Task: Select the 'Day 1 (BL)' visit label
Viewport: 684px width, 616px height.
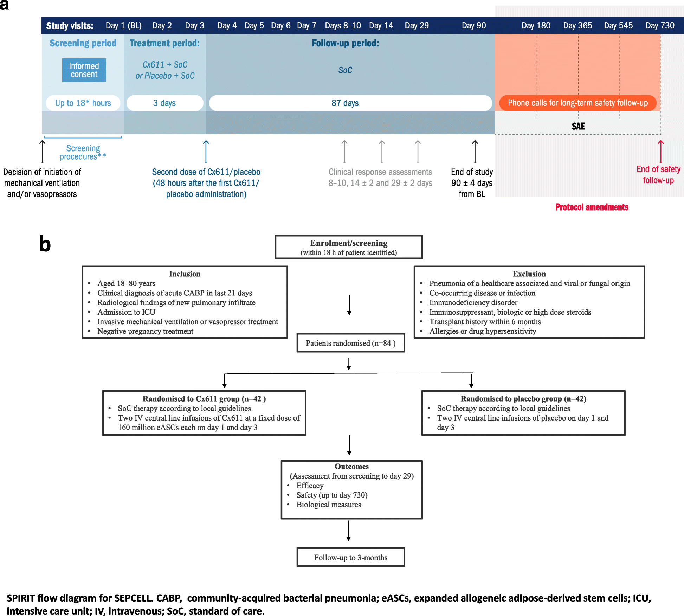Action: pos(124,26)
